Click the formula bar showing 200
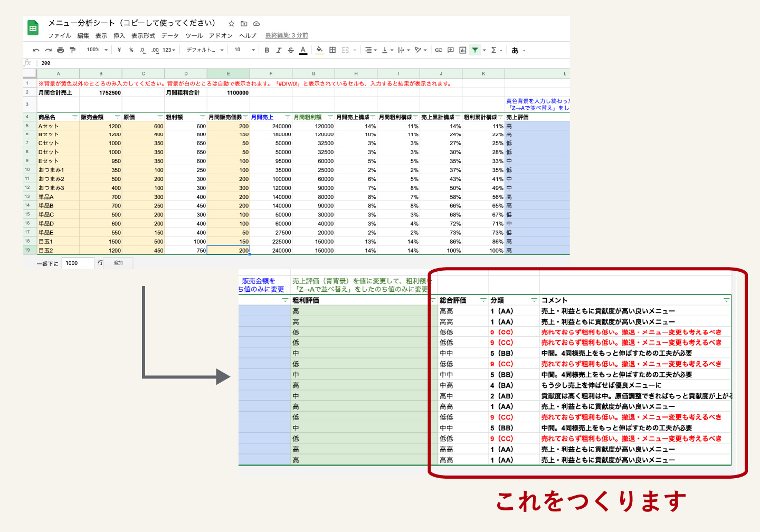760x532 pixels. coord(304,63)
